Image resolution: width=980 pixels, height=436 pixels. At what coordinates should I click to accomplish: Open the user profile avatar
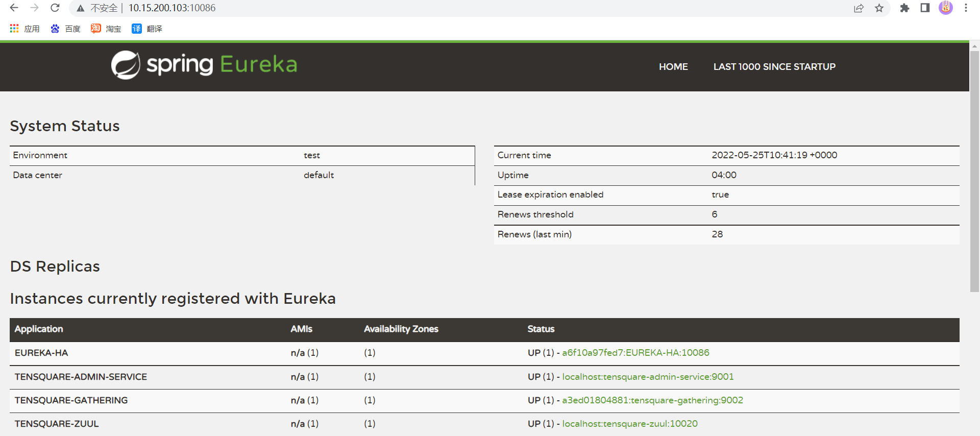point(945,8)
